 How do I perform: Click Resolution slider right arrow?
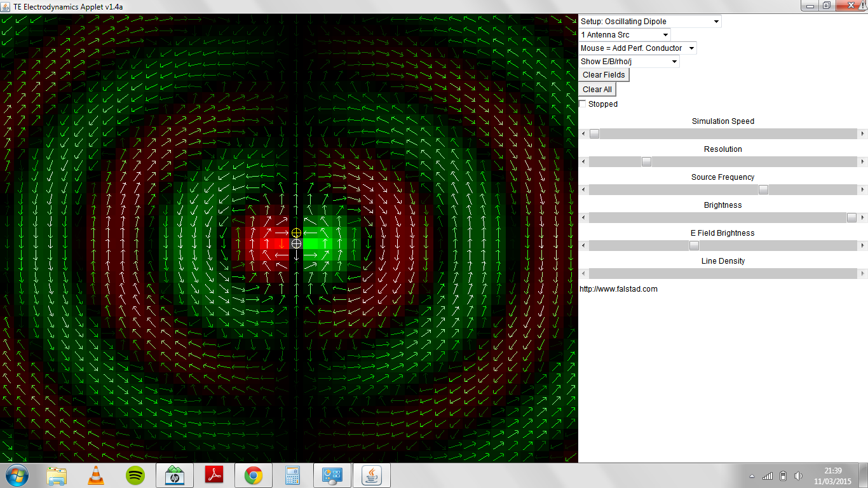coord(862,162)
